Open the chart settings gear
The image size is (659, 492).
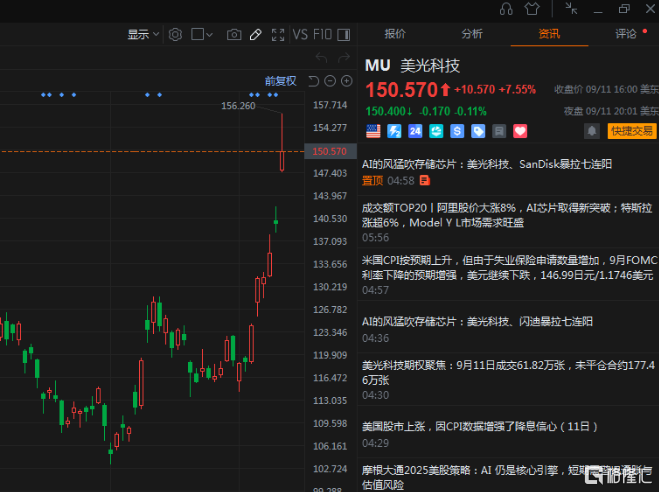(175, 34)
